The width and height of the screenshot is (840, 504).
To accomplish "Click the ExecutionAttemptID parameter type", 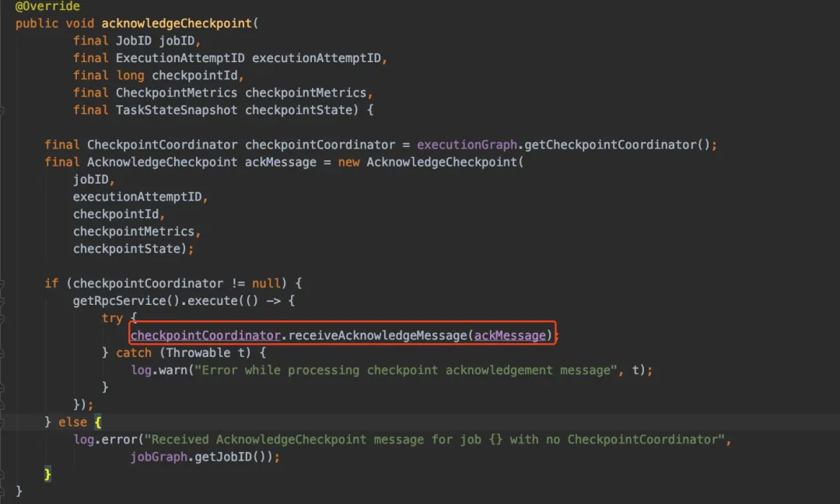I will (x=180, y=58).
